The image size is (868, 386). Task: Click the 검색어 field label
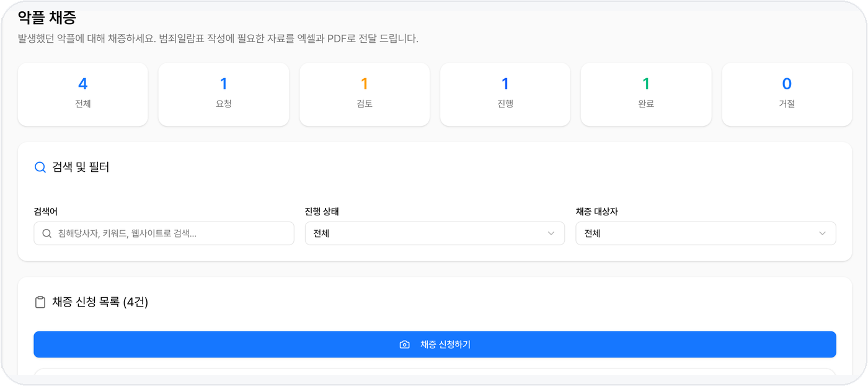(x=46, y=212)
